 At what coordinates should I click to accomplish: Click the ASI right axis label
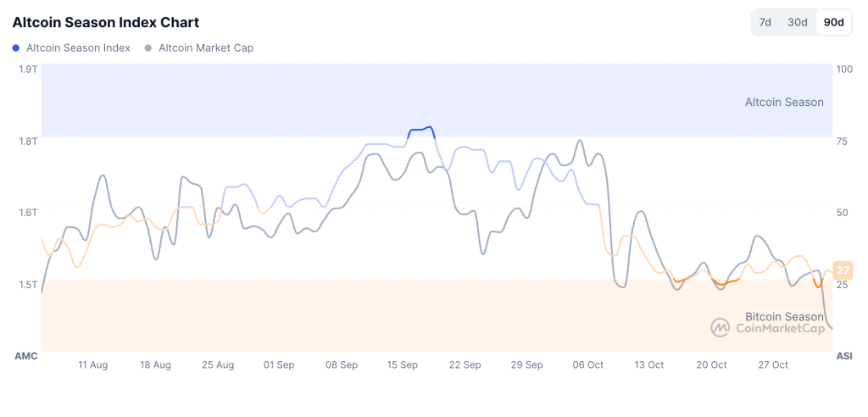point(844,356)
